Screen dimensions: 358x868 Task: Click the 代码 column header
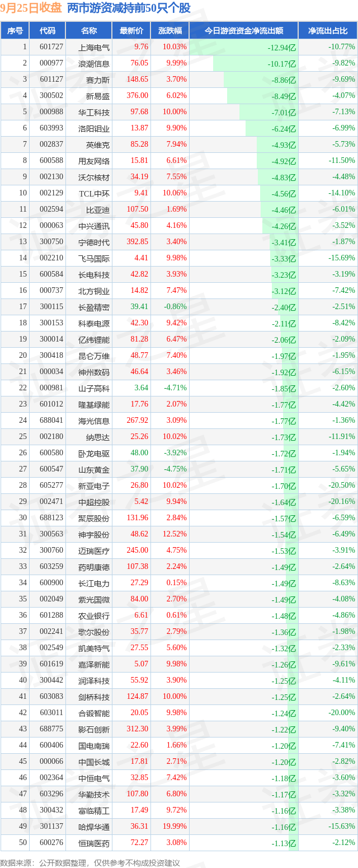point(48,31)
